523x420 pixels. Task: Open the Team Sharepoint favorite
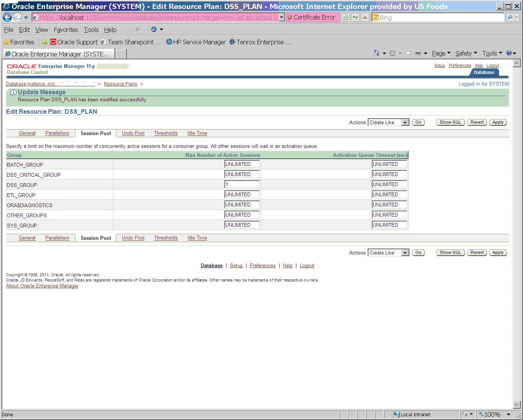(x=131, y=42)
